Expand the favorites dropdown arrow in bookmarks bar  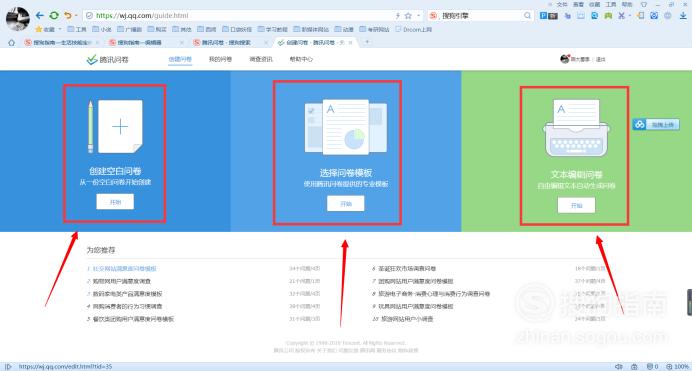(x=60, y=29)
